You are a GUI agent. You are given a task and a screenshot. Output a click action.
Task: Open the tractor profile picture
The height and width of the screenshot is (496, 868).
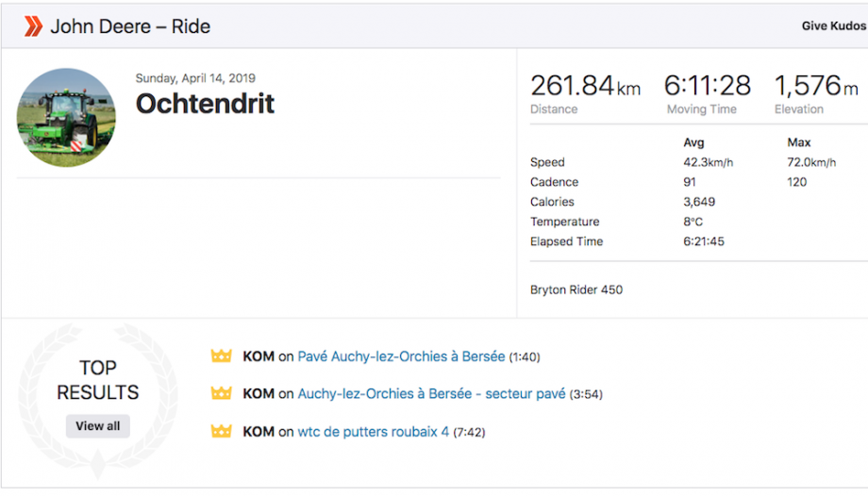coord(66,117)
